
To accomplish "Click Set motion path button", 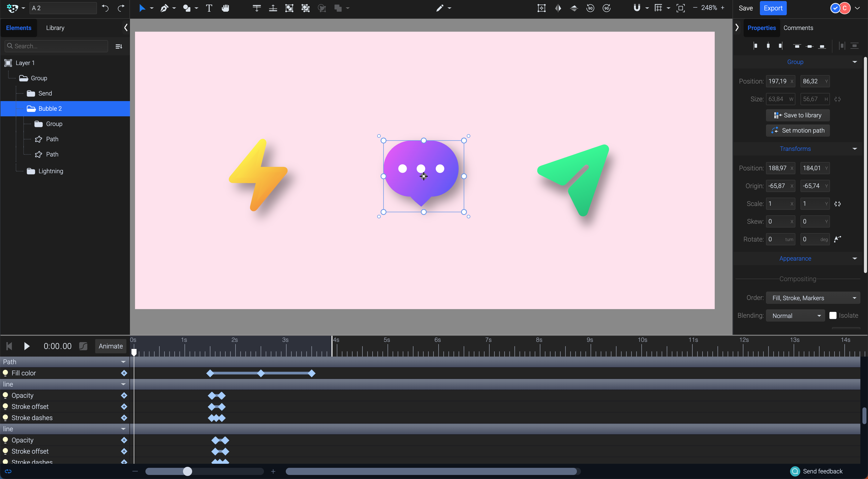I will point(798,131).
